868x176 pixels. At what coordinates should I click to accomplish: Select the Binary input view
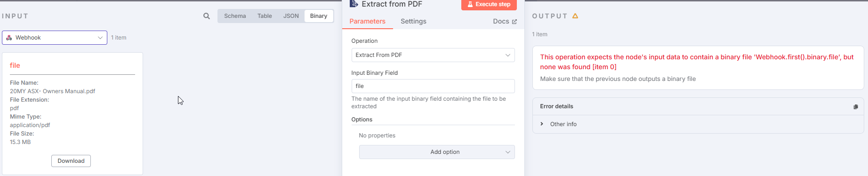[319, 16]
